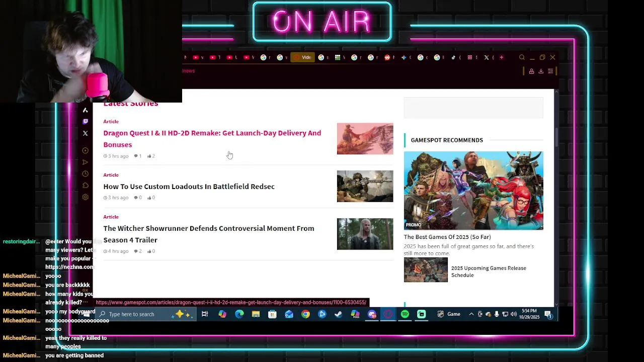Open The Best Games Of 2025 link

click(447, 237)
